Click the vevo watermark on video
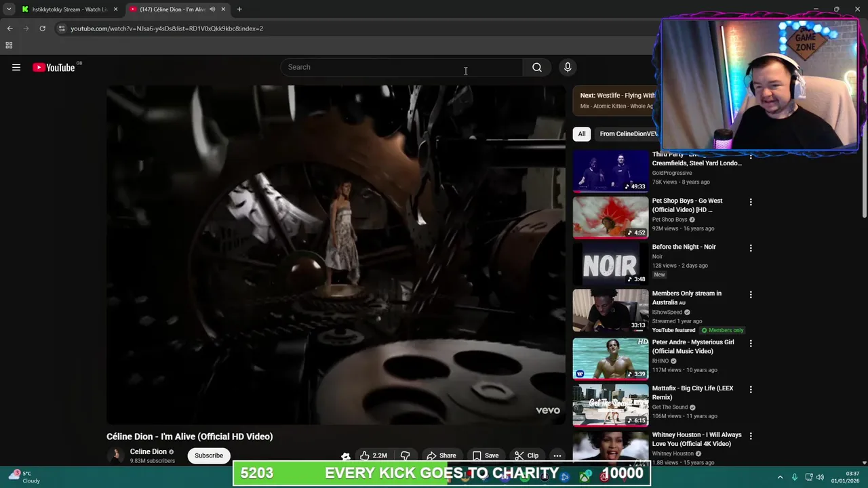Screen dimensions: 868x488 [547, 410]
